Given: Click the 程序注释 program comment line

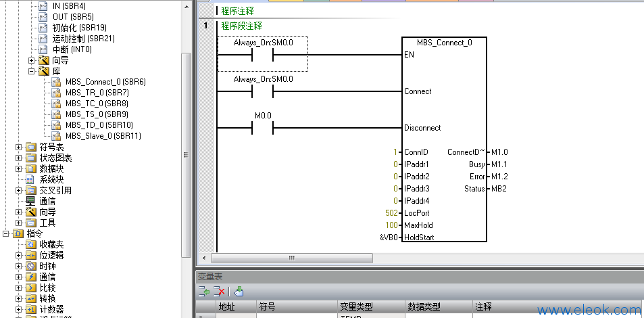Looking at the screenshot, I should [x=237, y=11].
